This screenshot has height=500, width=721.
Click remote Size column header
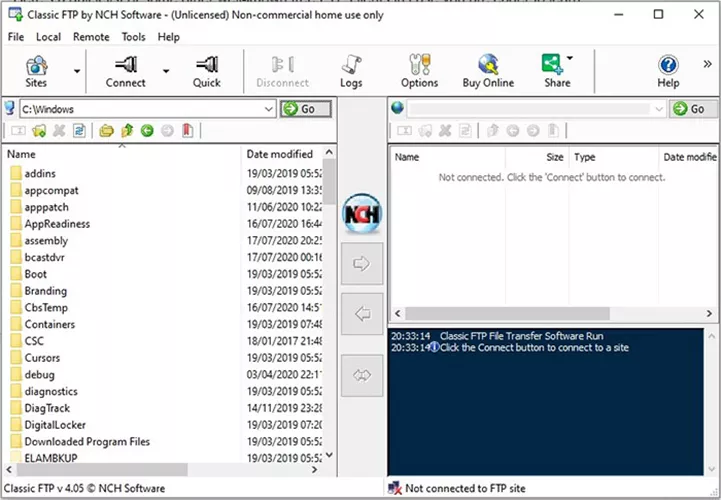click(x=537, y=157)
